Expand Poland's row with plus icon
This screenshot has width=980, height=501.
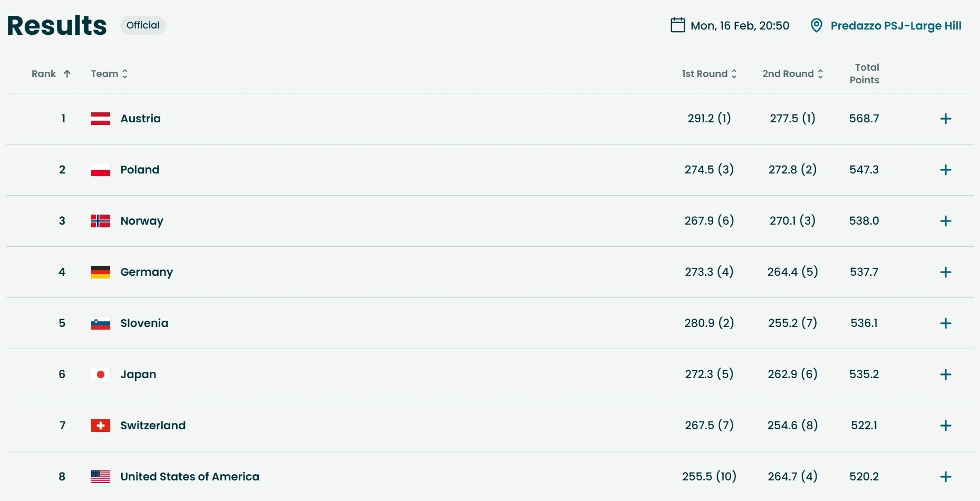pos(946,170)
